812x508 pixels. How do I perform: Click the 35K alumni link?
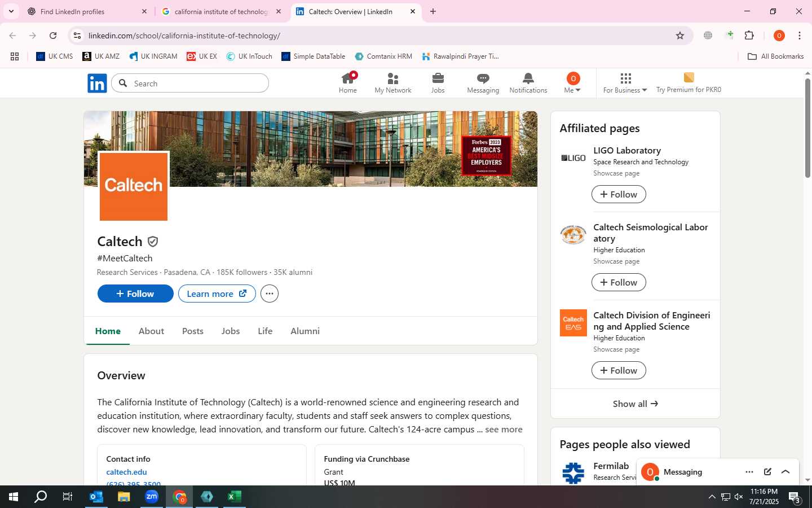coord(293,272)
